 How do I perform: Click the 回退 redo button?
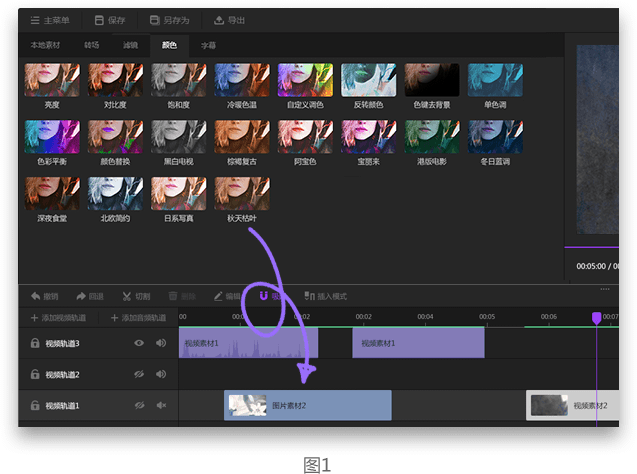[90, 297]
